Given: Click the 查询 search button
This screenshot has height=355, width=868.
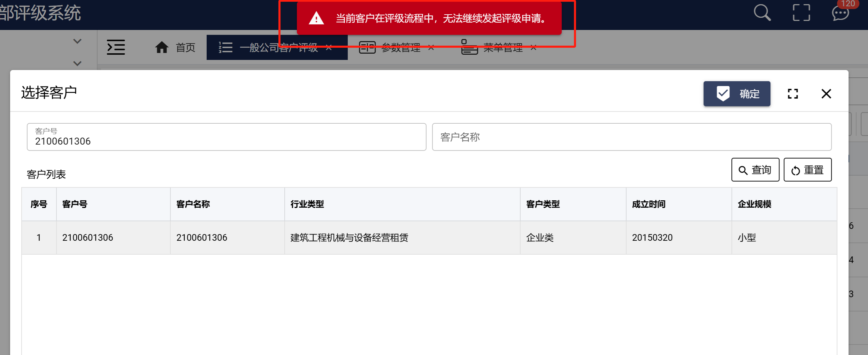Looking at the screenshot, I should point(755,170).
